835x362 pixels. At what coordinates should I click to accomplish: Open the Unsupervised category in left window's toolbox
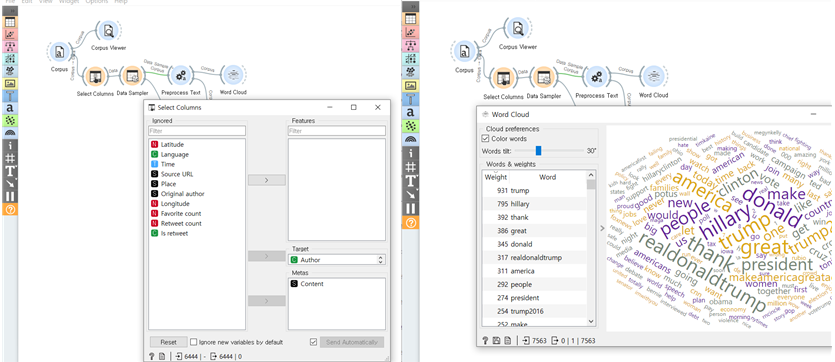[x=9, y=71]
